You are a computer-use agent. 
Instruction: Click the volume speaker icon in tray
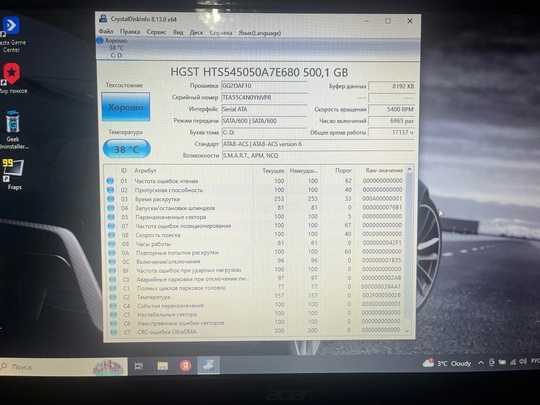523,361
